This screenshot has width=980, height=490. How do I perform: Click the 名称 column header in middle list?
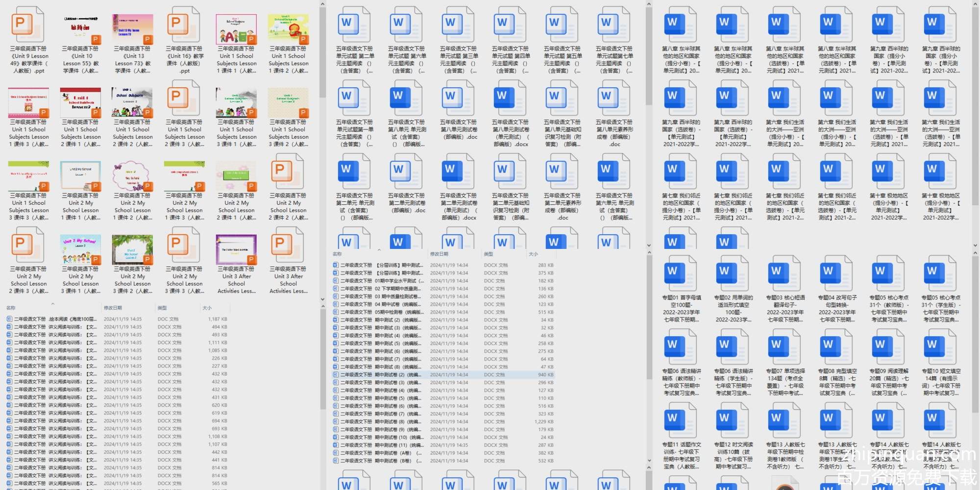click(x=337, y=254)
